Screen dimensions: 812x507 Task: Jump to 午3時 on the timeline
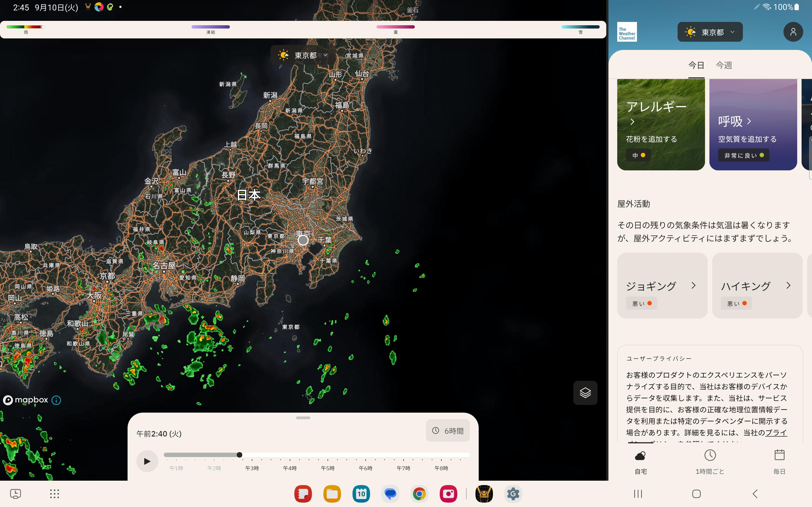tap(252, 468)
